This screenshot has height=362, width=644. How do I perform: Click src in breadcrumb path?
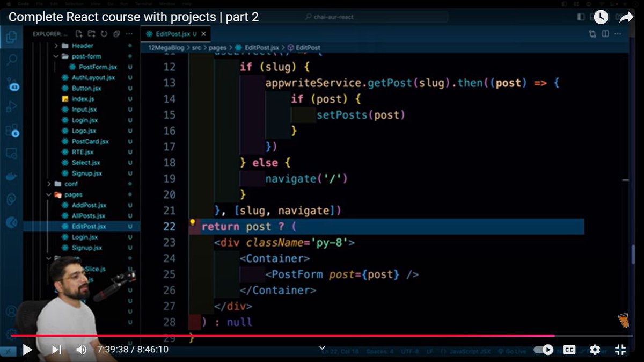[197, 48]
